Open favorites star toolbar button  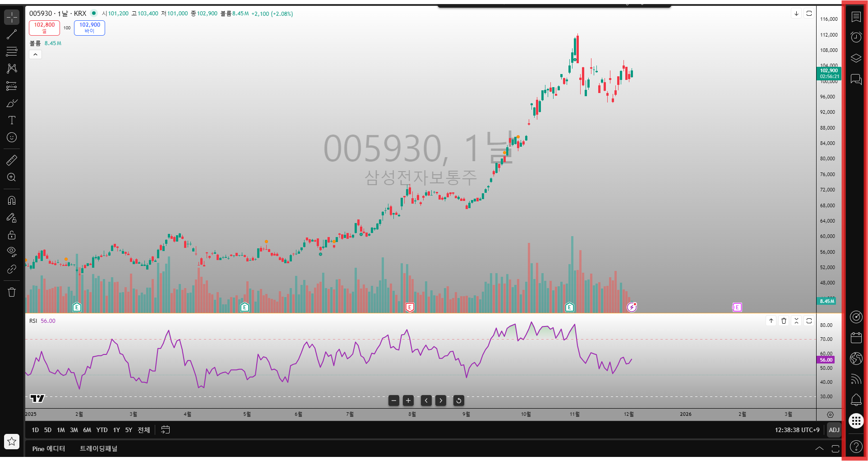(12, 441)
